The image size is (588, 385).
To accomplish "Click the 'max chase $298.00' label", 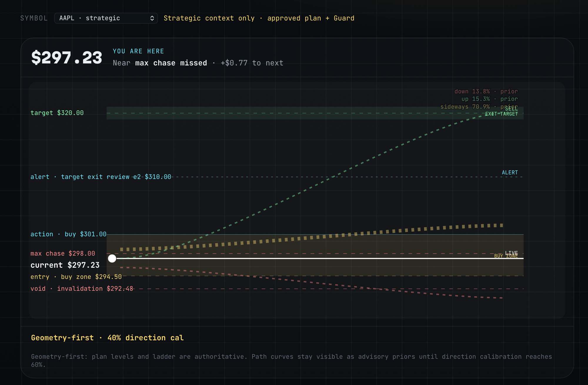I will pyautogui.click(x=63, y=253).
